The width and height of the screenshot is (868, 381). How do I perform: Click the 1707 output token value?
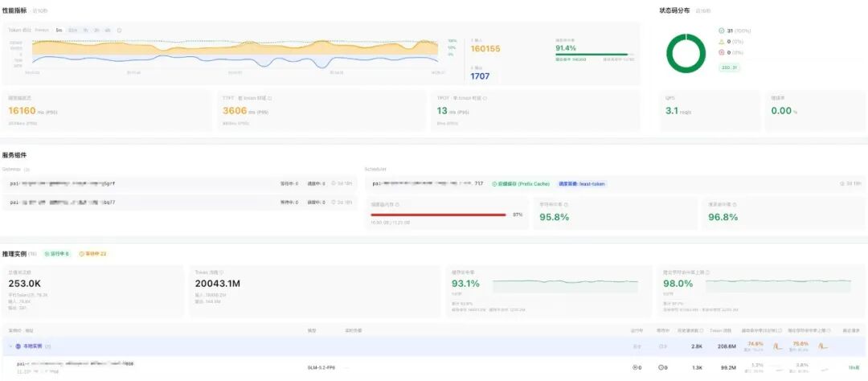[x=480, y=76]
